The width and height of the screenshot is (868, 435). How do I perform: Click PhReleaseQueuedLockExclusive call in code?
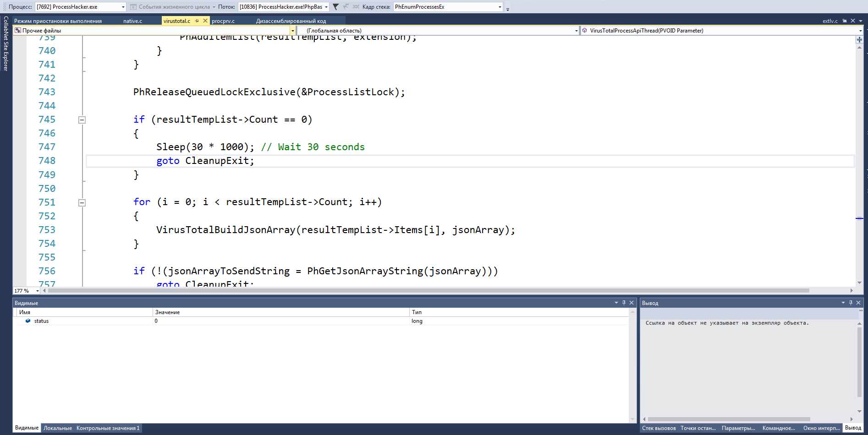(269, 92)
